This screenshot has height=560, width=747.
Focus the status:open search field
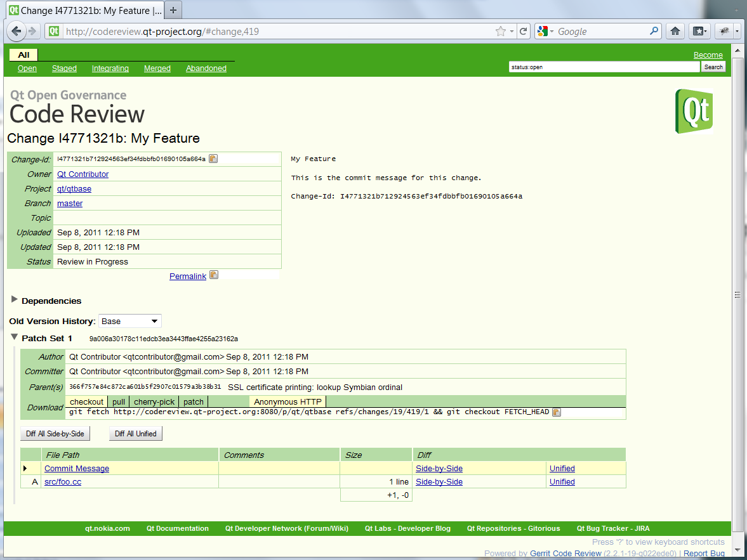click(x=604, y=67)
